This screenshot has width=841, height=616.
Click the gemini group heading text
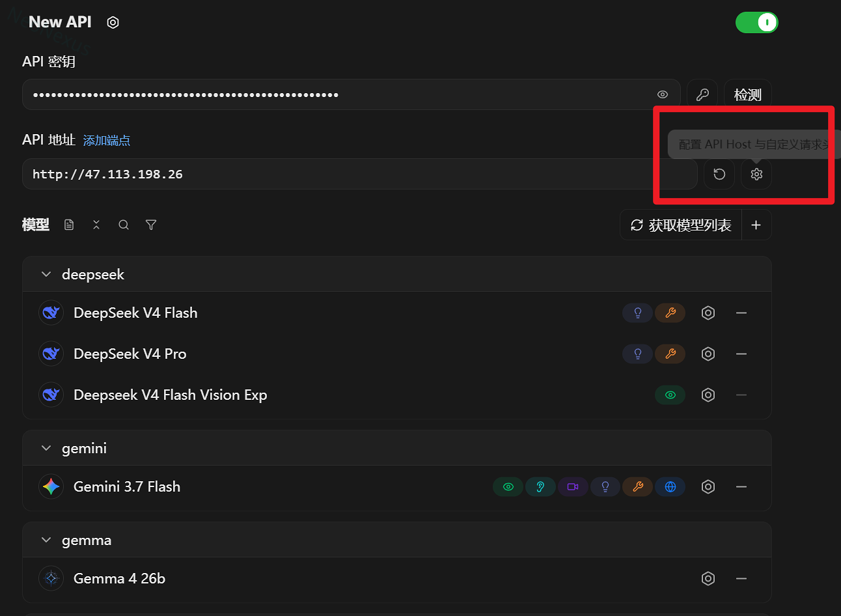click(85, 449)
